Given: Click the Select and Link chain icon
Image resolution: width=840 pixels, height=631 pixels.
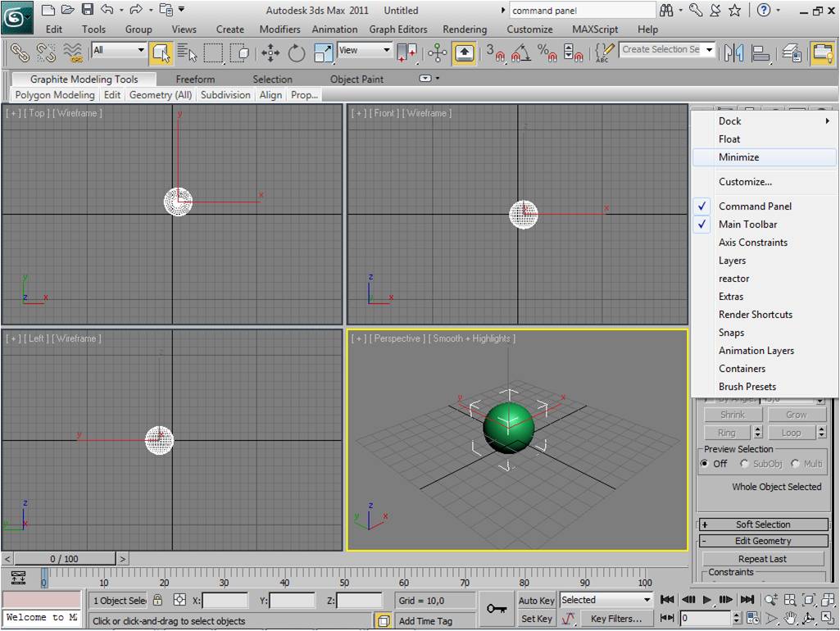Looking at the screenshot, I should coord(19,52).
